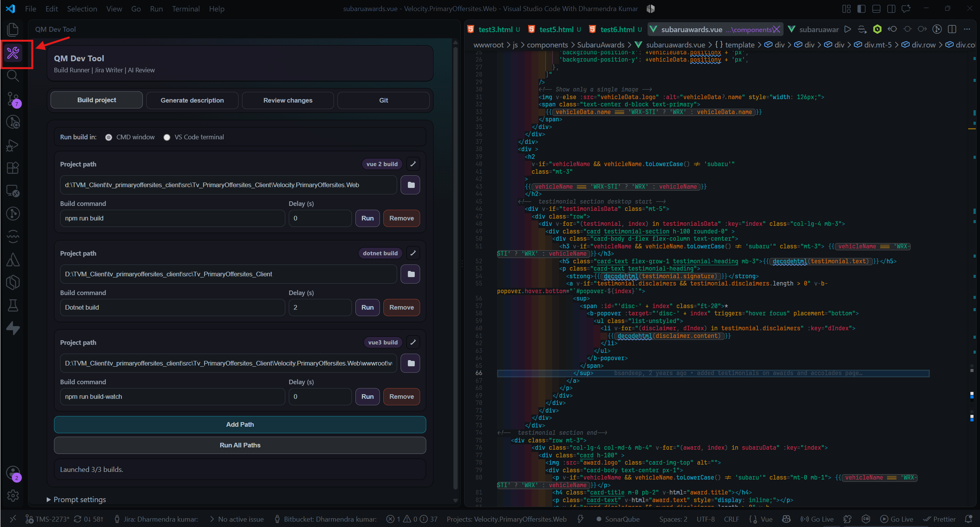The width and height of the screenshot is (980, 527).
Task: Split the editor to the right
Action: (x=952, y=29)
